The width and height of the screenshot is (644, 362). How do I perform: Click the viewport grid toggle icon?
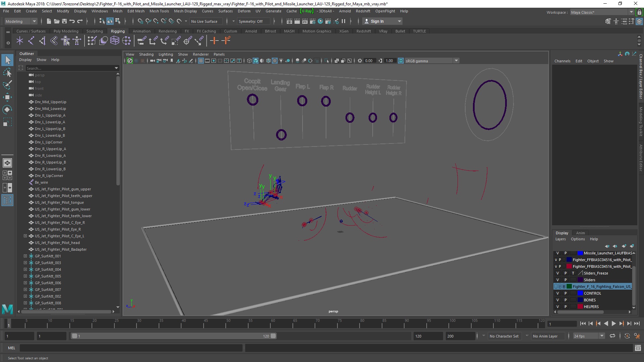click(201, 61)
